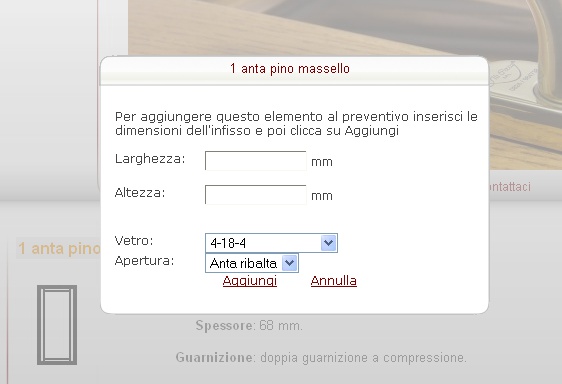
Task: Click the Spessore 68 mm text
Action: pyautogui.click(x=249, y=326)
